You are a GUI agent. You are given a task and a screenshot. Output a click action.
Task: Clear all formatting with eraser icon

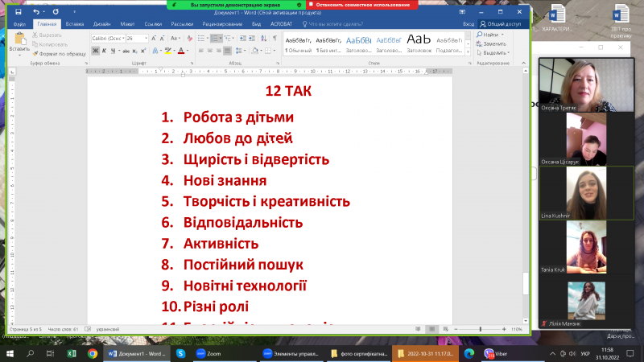(189, 38)
